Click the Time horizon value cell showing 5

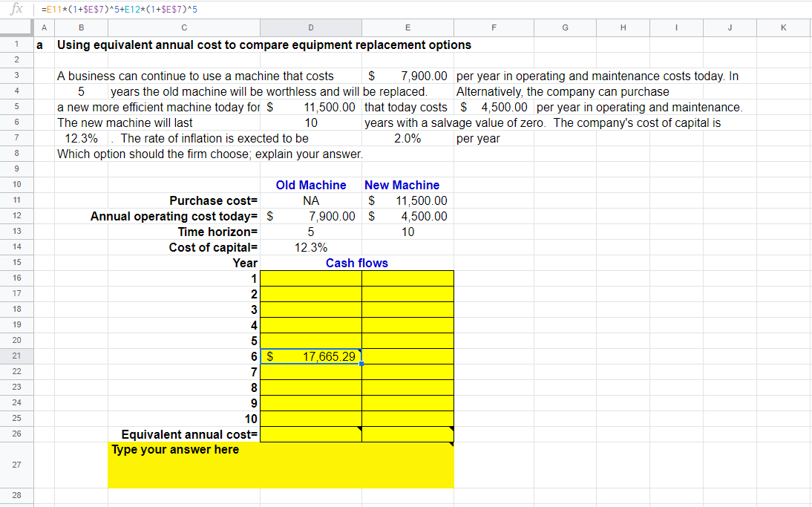pos(310,232)
